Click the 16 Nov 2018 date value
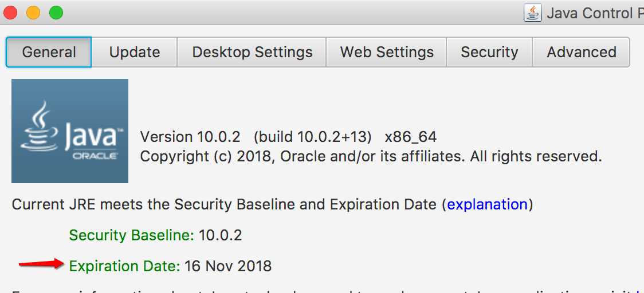644x293 pixels. pos(228,266)
